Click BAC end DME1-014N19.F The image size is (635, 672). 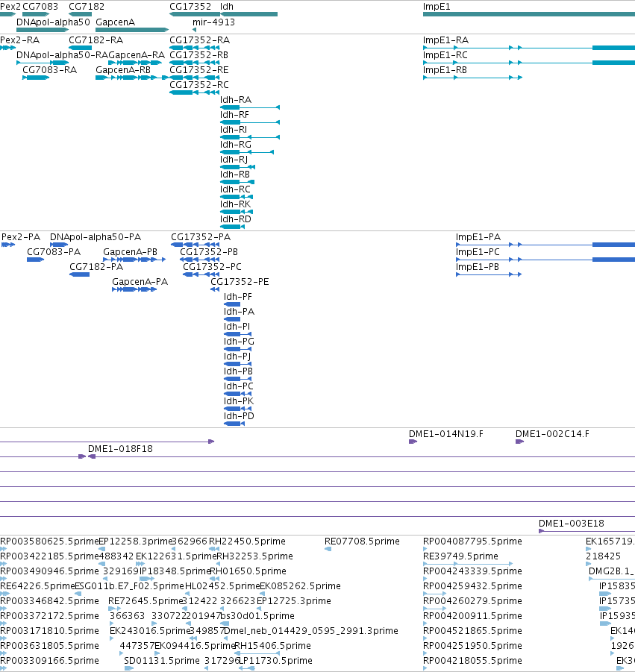point(446,434)
